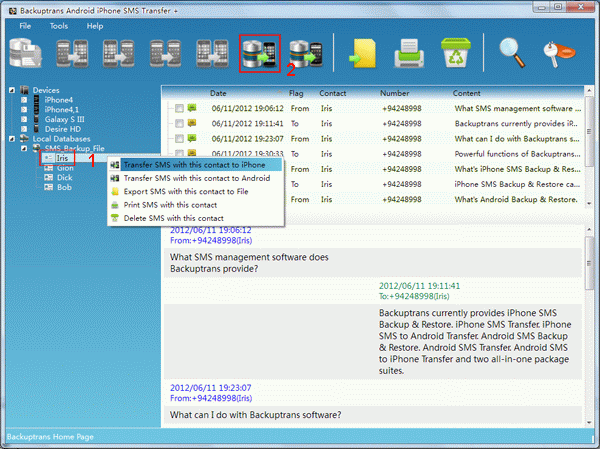Screen dimensions: 600x449
Task: Click the phone-to-phone transfer icon left of the database-to-iPhone icon
Action: pyautogui.click(x=212, y=53)
